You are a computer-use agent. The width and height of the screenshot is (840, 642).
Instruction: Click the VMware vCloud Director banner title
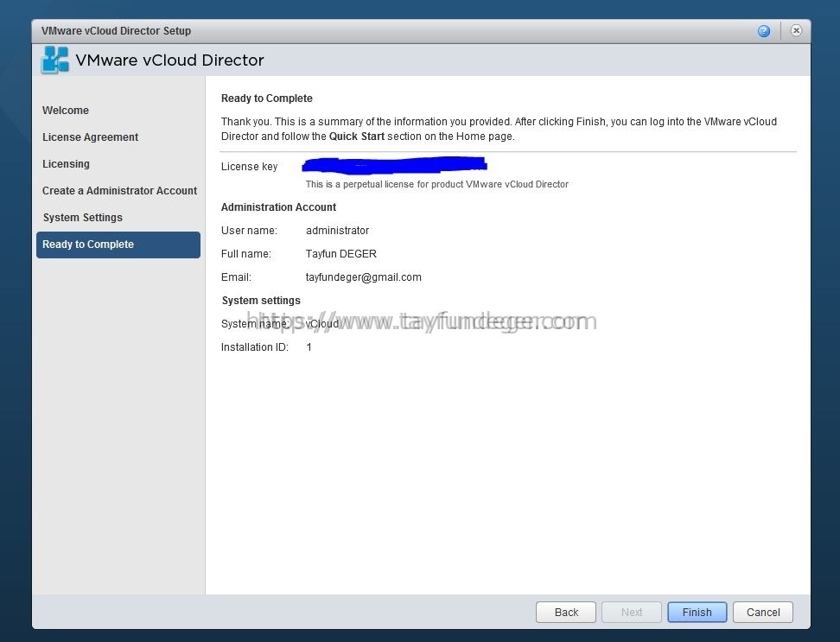pos(170,60)
